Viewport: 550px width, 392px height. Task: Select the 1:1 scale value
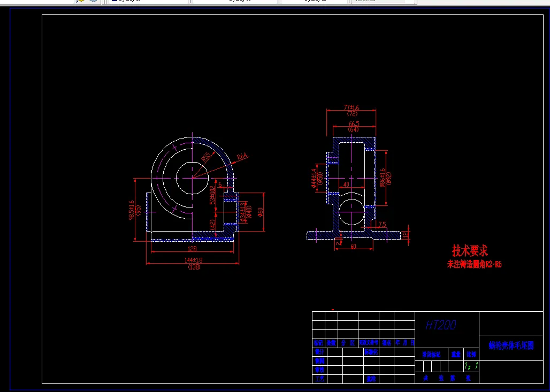[471, 366]
